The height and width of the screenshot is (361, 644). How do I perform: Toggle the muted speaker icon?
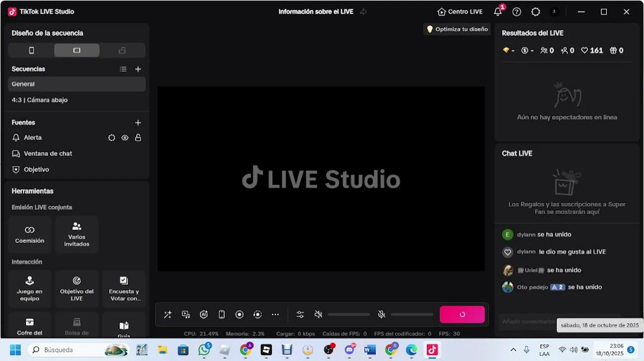pos(318,314)
